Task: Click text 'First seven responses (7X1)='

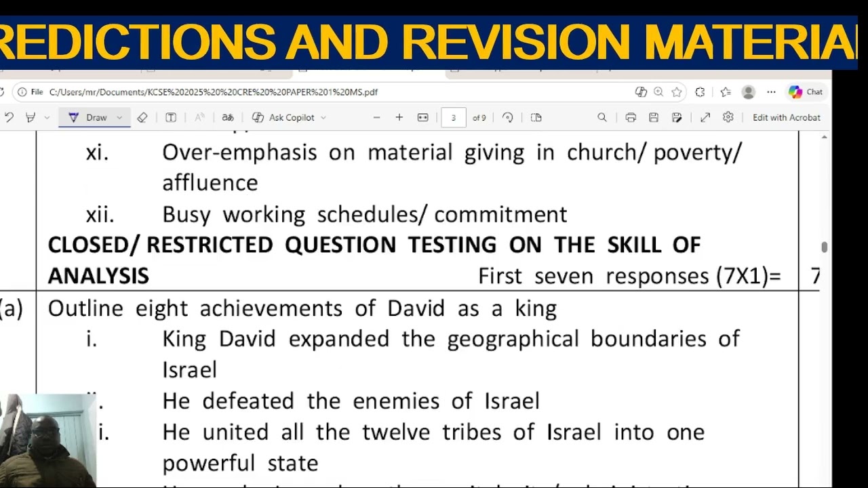Action: [x=630, y=277]
